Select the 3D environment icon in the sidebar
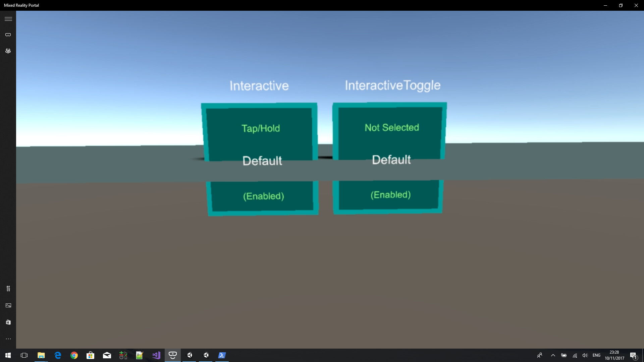 click(8, 51)
